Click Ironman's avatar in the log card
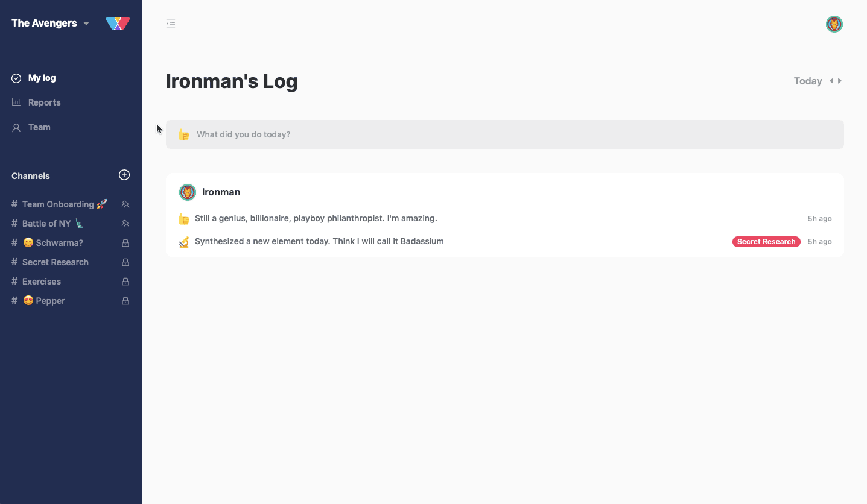This screenshot has width=867, height=504. click(x=188, y=192)
